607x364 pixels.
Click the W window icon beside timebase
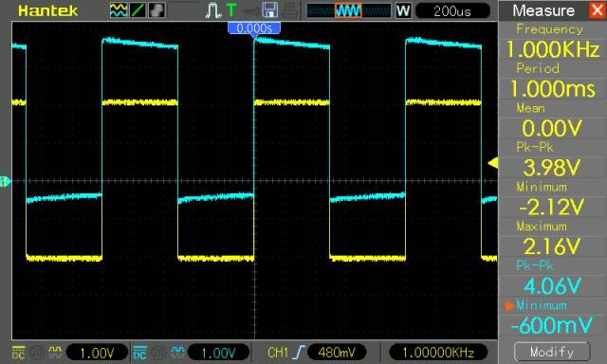pyautogui.click(x=403, y=10)
